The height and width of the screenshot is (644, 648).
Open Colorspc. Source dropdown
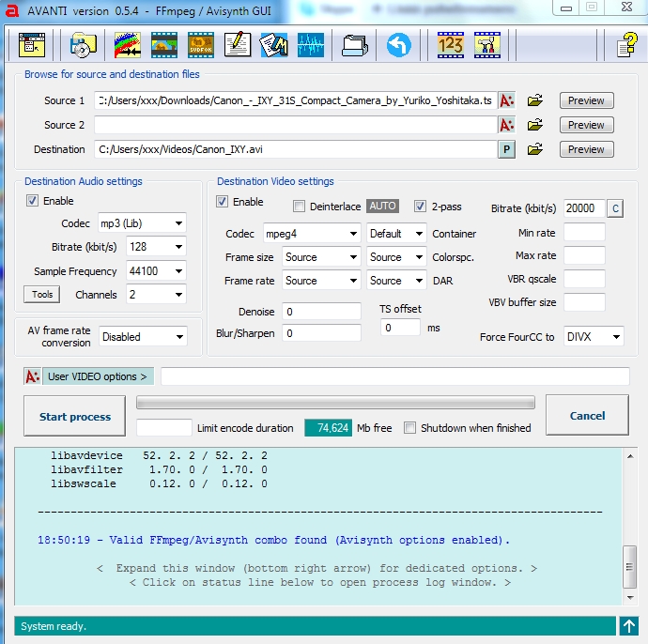(x=396, y=257)
